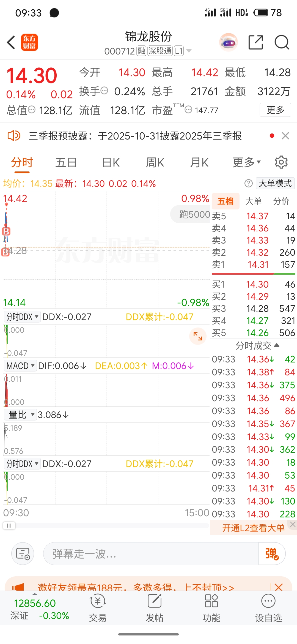Tap the 融 margin tag
Image resolution: width=297 pixels, height=644 pixels.
[141, 51]
